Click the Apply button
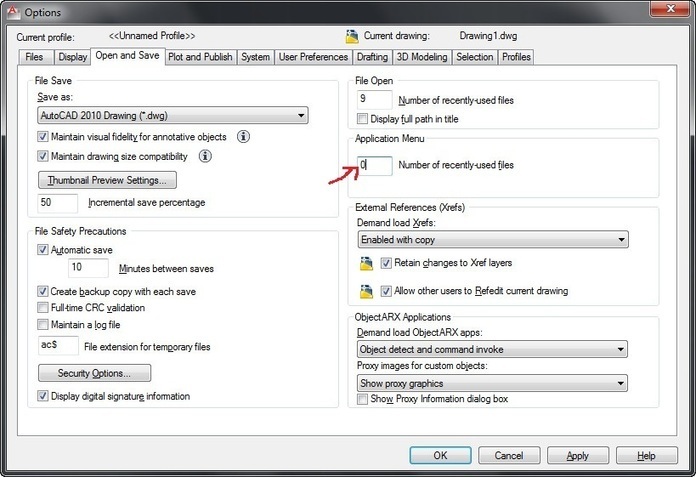Image resolution: width=696 pixels, height=477 pixels. (577, 456)
